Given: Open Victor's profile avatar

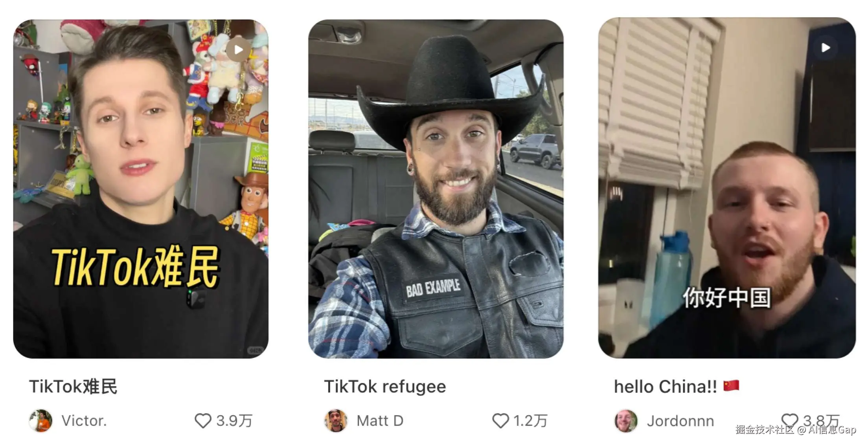Looking at the screenshot, I should (x=40, y=421).
